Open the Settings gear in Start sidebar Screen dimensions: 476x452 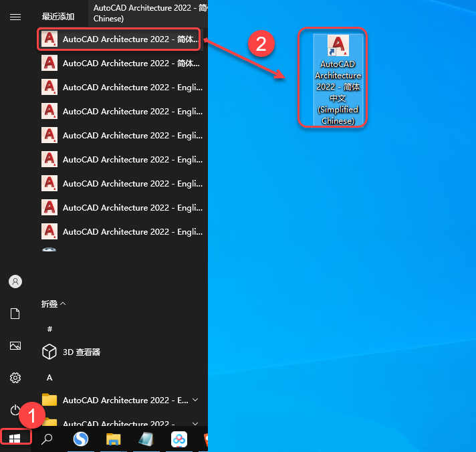point(15,378)
